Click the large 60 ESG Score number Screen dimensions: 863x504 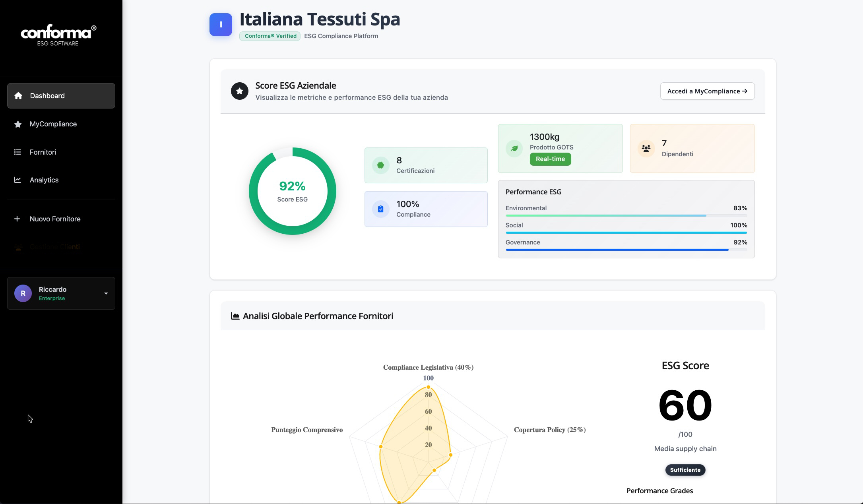point(685,405)
